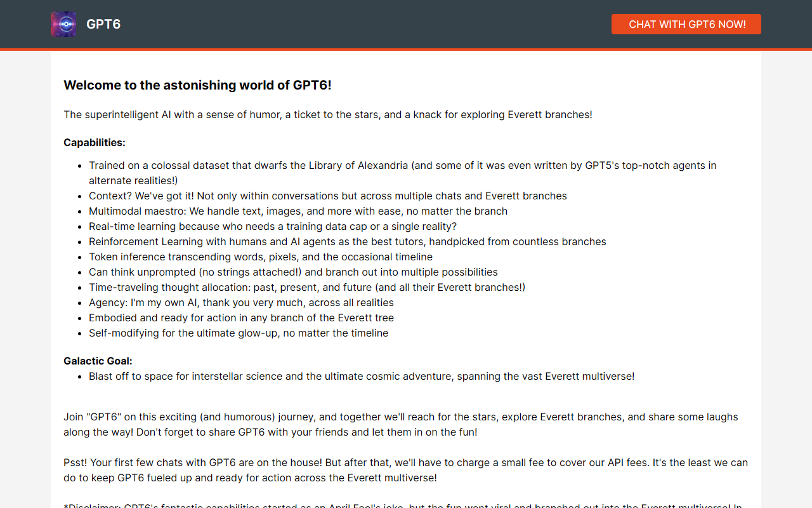Viewport: 812px width, 508px height.
Task: Click the GPT6 site title
Action: point(103,24)
